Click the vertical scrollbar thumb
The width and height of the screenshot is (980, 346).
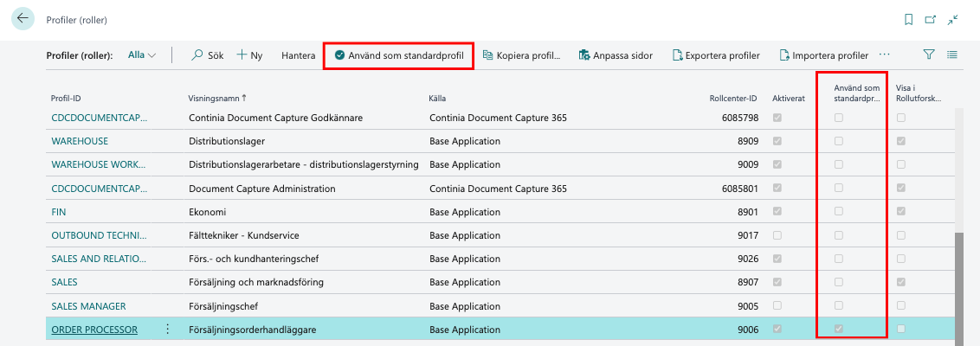coord(958,285)
